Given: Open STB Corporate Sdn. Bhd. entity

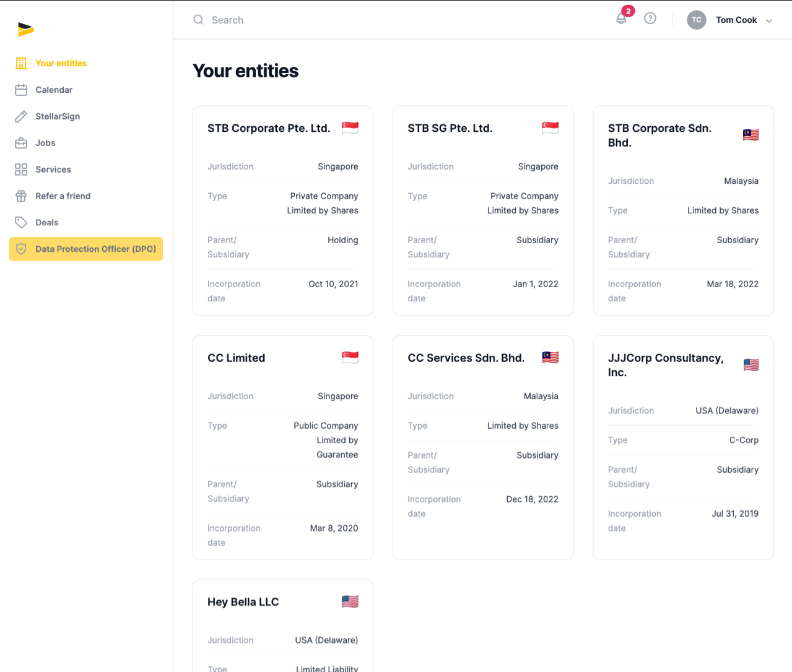Looking at the screenshot, I should click(684, 211).
